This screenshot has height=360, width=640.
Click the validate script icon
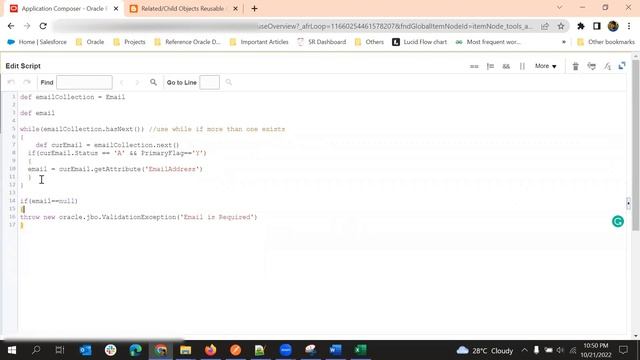pos(591,66)
